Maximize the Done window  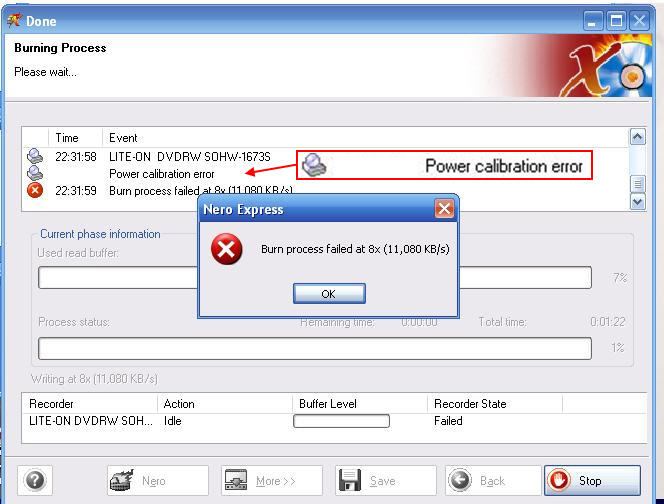(616, 21)
